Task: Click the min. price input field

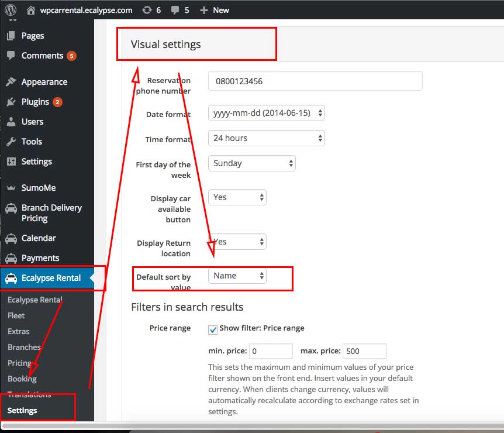Action: point(271,351)
